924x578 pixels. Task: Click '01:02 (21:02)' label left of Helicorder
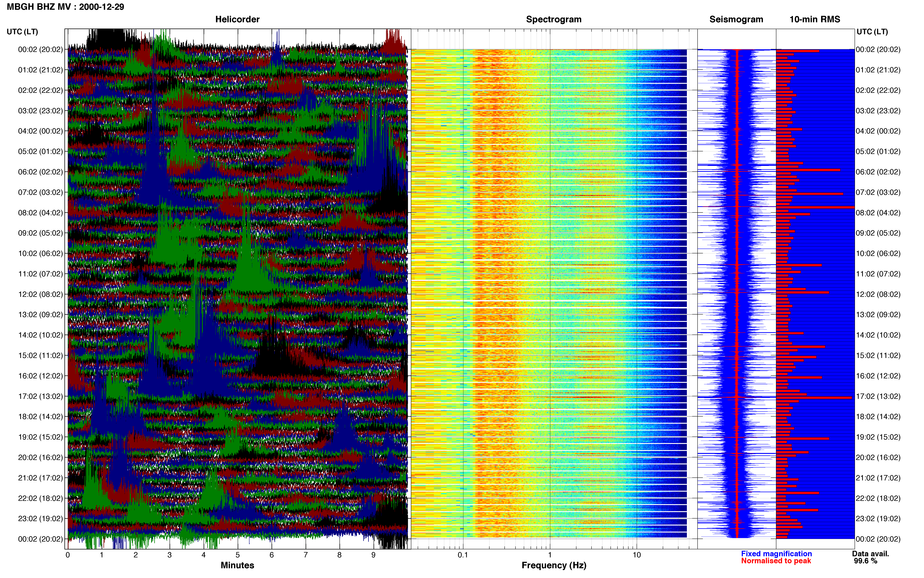tap(41, 70)
